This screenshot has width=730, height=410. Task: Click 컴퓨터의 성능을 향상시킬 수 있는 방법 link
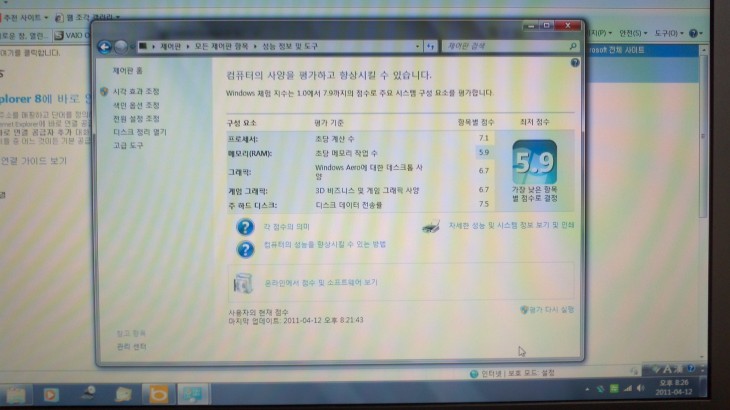tap(324, 244)
